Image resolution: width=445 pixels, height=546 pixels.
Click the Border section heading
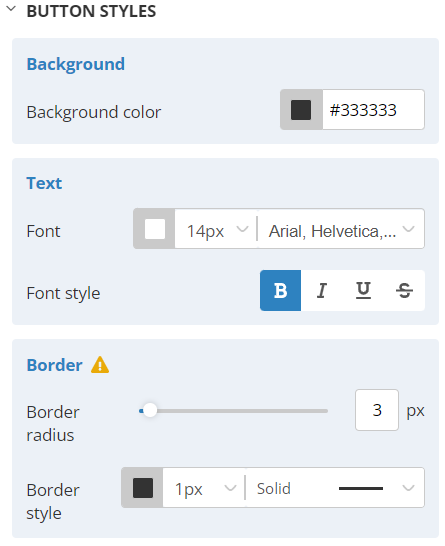click(55, 365)
